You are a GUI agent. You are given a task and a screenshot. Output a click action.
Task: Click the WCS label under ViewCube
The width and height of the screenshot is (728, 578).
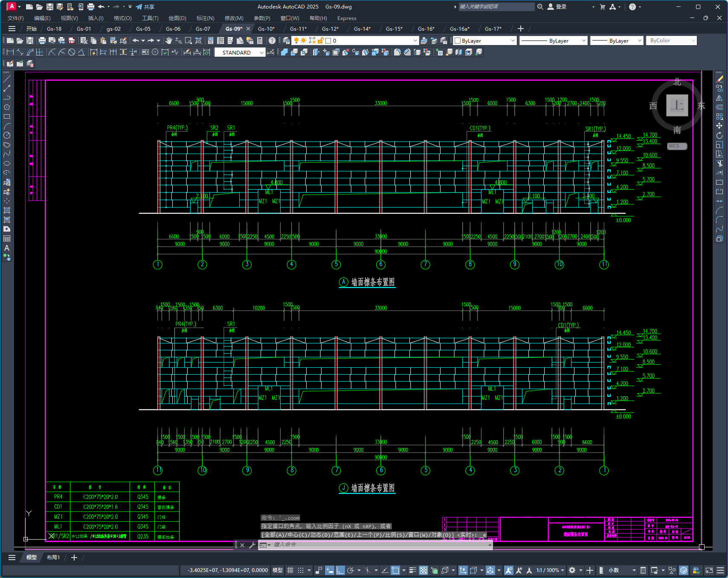[x=677, y=146]
